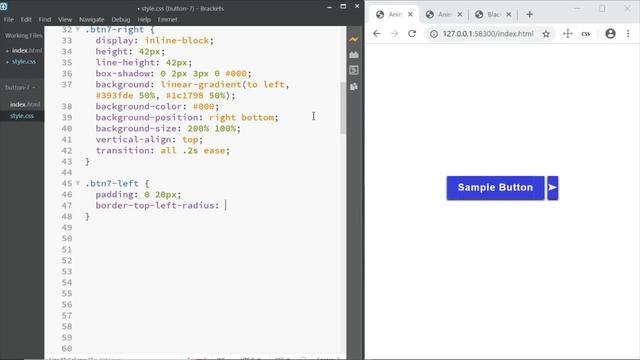640x360 pixels.
Task: Click '200% 100%' value on line 40
Action: (x=211, y=129)
